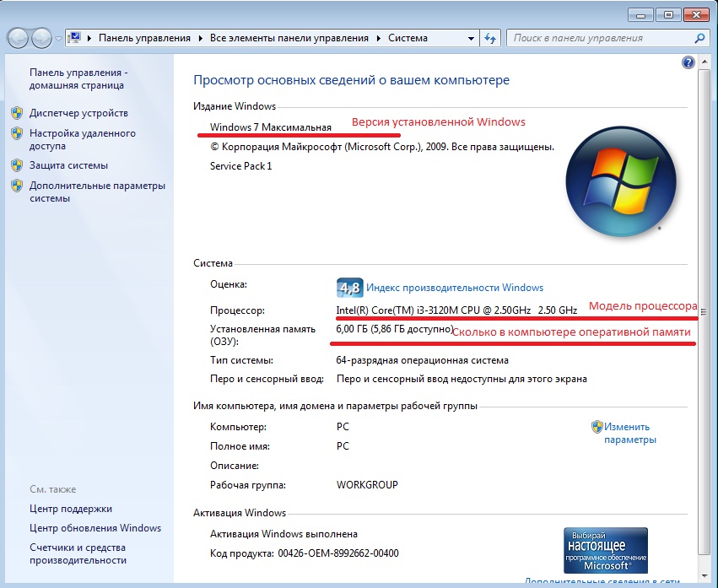Click the Service Pack 1 text
This screenshot has height=588, width=718.
[x=240, y=166]
